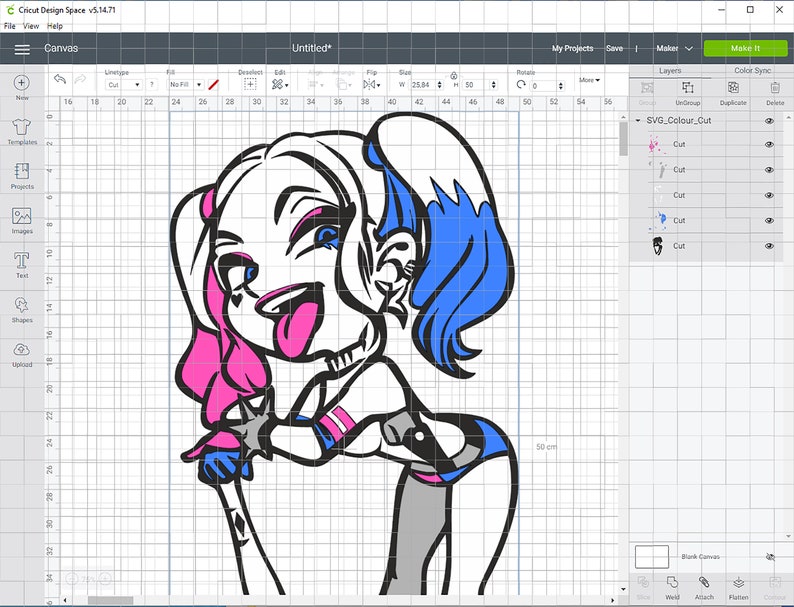Switch to the Layers tab
The height and width of the screenshot is (607, 794).
pyautogui.click(x=670, y=70)
